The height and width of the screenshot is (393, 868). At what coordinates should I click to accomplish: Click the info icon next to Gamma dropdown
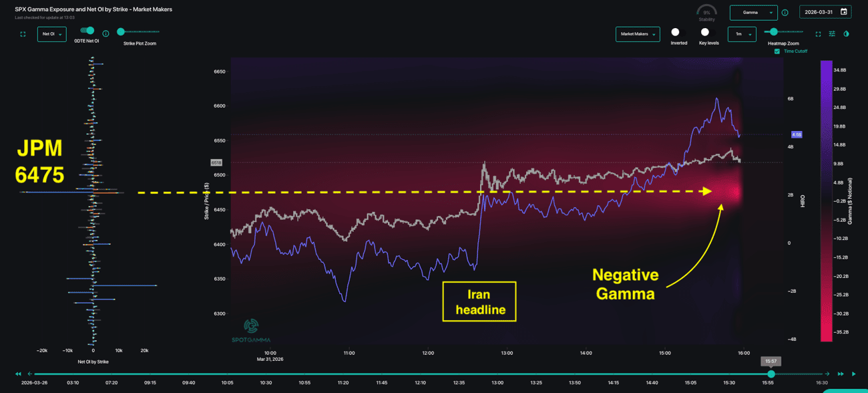pos(785,12)
